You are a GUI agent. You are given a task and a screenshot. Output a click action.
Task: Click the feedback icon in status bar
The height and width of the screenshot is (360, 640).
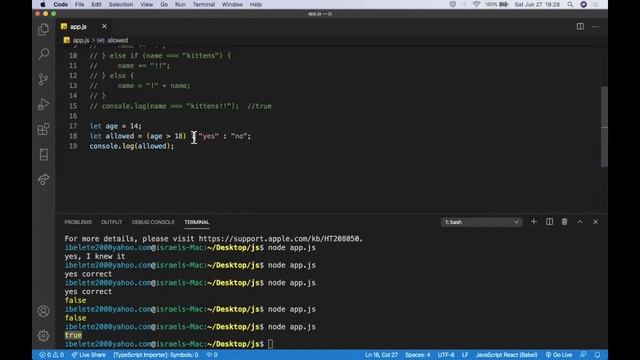pyautogui.click(x=583, y=355)
